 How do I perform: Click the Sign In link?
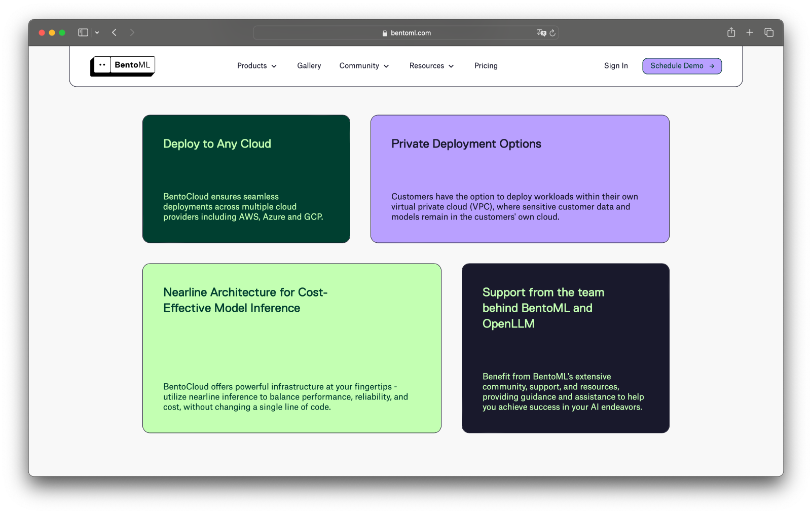(x=616, y=66)
